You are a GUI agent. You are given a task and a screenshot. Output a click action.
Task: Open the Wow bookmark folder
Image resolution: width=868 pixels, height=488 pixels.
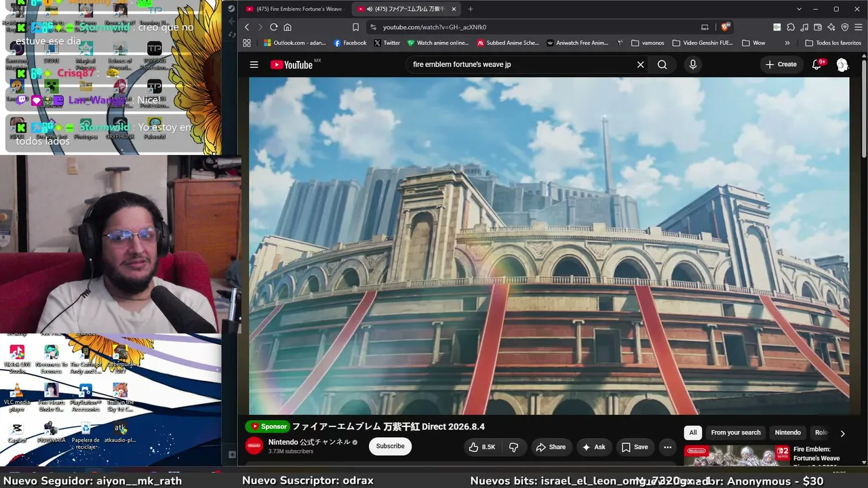point(754,43)
